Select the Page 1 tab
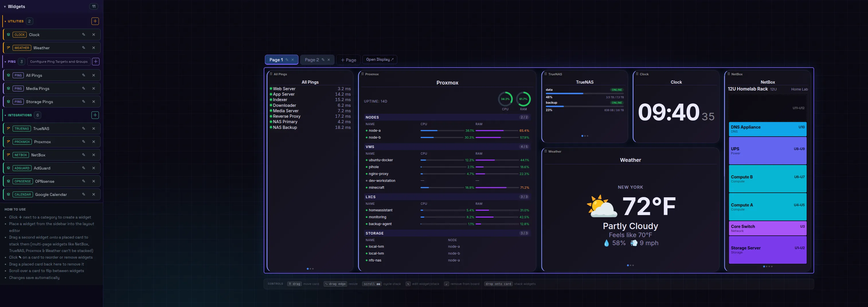868x307 pixels. coord(276,60)
